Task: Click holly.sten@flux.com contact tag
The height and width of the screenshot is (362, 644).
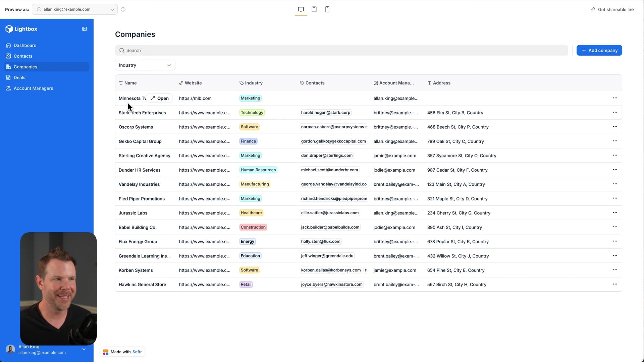Action: (x=321, y=241)
